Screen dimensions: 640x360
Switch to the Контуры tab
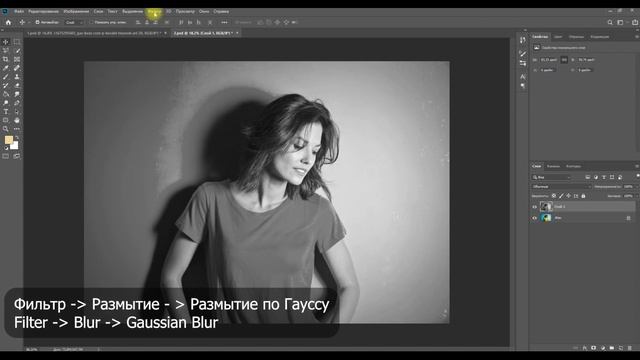pos(573,166)
